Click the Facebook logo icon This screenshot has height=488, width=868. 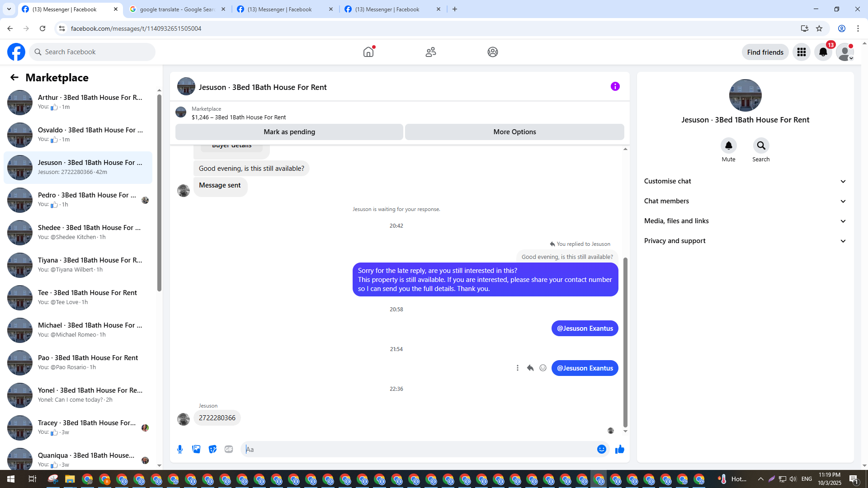(x=16, y=52)
